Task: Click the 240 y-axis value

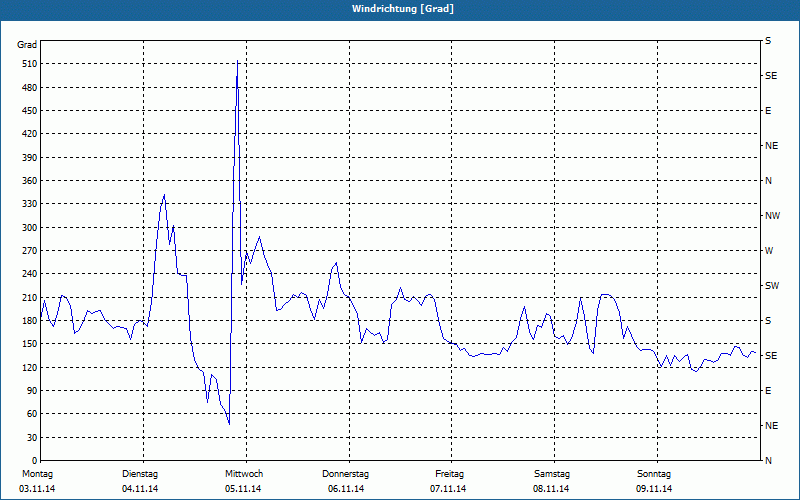Action: pyautogui.click(x=29, y=274)
